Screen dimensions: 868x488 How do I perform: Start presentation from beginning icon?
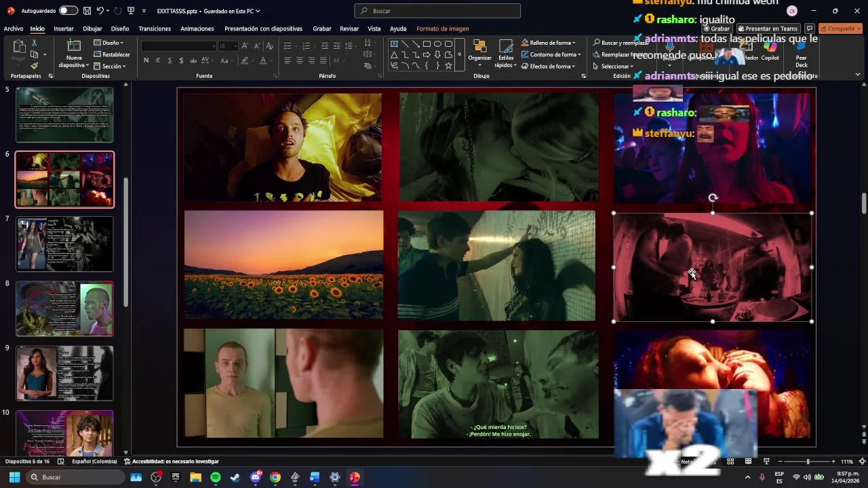[x=131, y=11]
